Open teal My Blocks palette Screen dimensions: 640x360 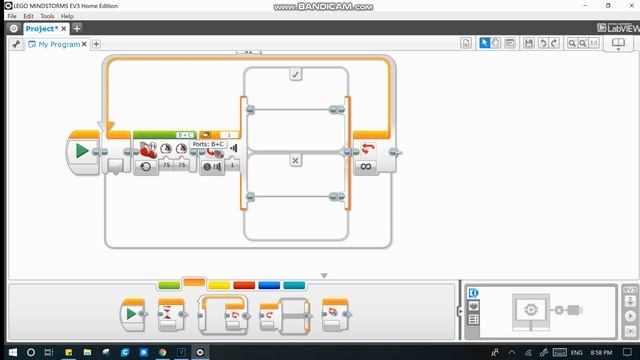(294, 285)
